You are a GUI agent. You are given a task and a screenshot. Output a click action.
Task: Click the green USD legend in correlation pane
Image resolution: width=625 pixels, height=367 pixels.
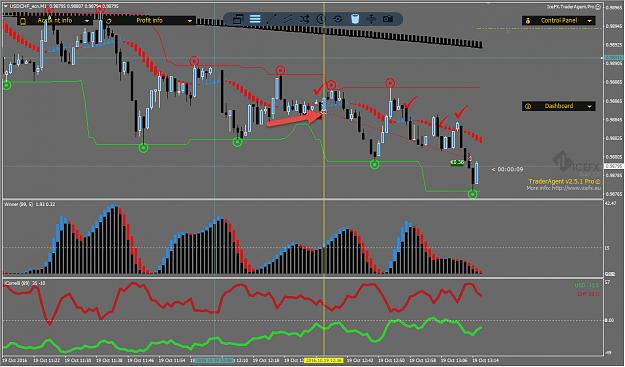coord(587,285)
